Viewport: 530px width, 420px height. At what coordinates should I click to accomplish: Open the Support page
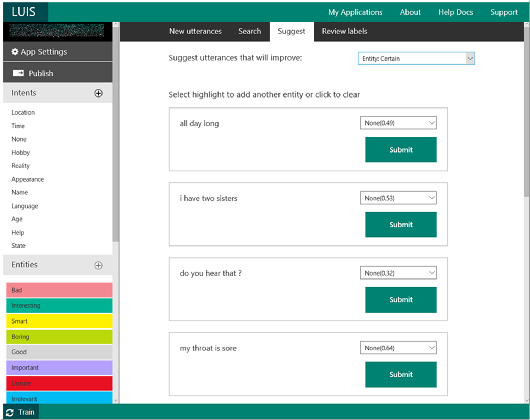pyautogui.click(x=504, y=12)
